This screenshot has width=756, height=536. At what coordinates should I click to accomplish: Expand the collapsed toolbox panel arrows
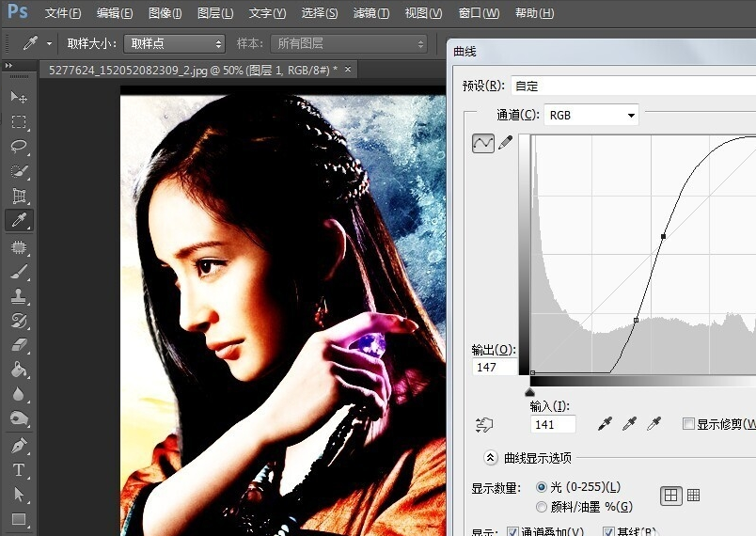click(x=8, y=66)
